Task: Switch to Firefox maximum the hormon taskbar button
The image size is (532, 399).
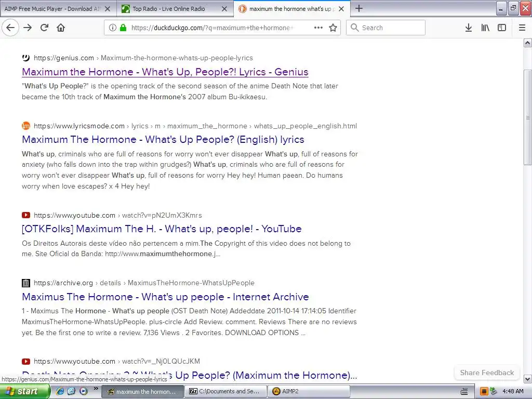Action: click(142, 392)
